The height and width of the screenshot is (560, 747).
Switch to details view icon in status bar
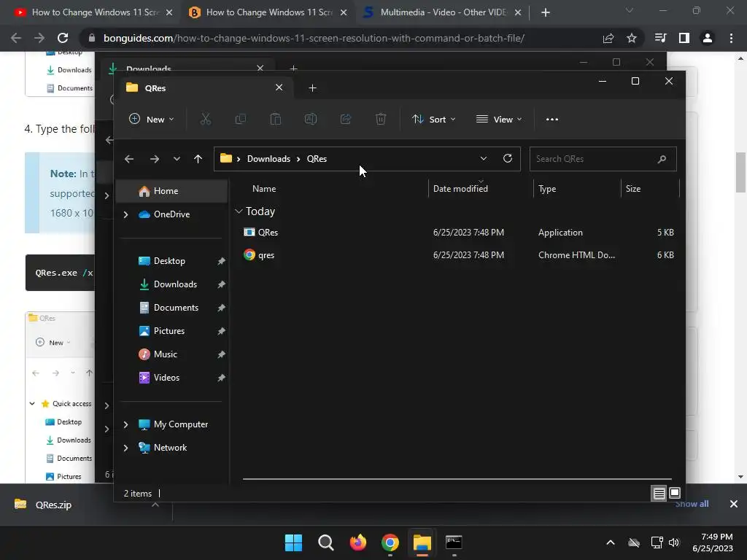point(659,494)
